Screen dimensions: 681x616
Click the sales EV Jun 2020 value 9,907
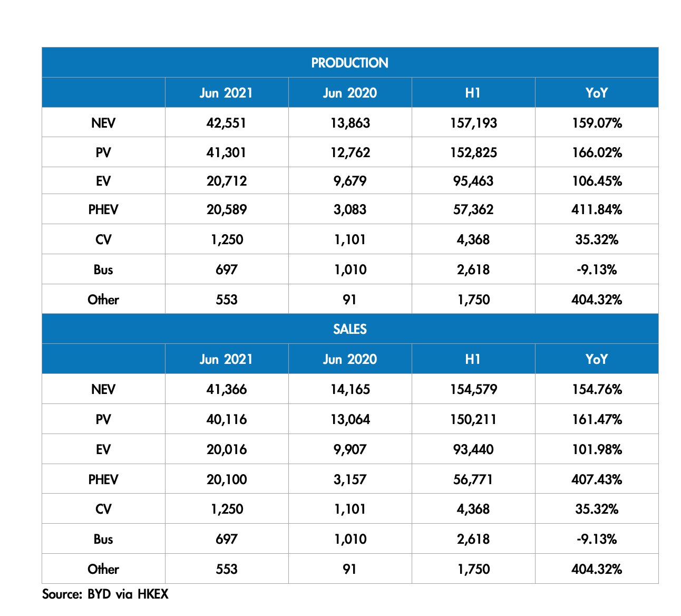(349, 449)
